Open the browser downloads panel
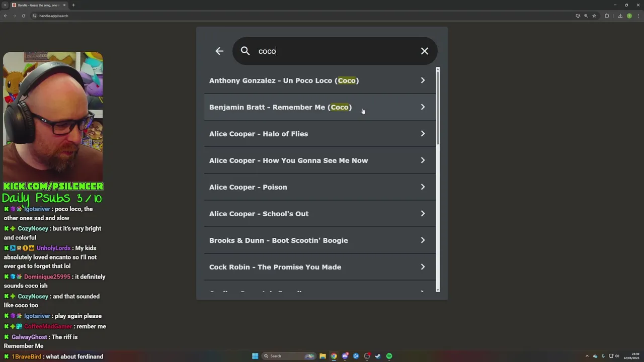The width and height of the screenshot is (644, 362). (x=620, y=16)
